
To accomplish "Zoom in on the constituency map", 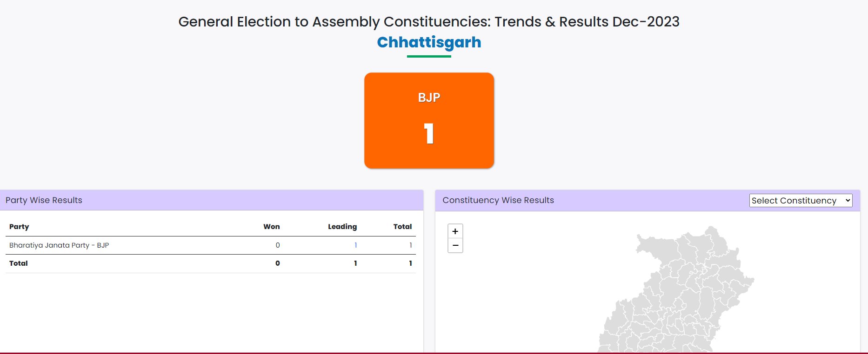I will 455,231.
